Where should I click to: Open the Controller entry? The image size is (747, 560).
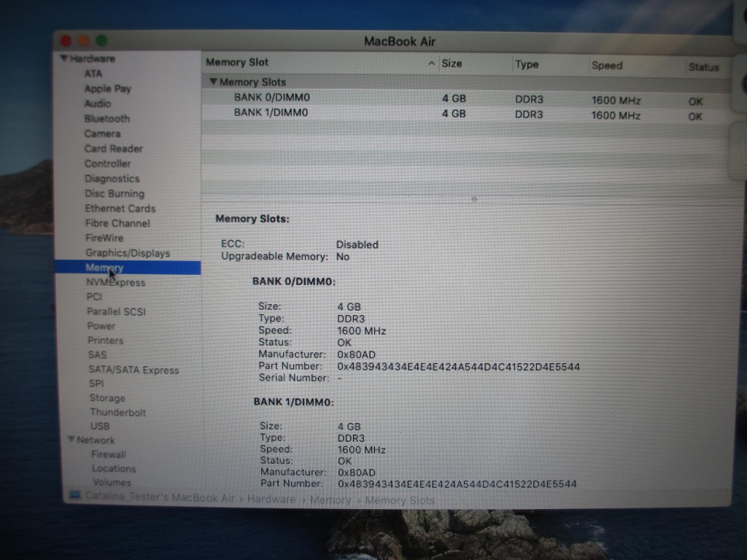tap(108, 163)
